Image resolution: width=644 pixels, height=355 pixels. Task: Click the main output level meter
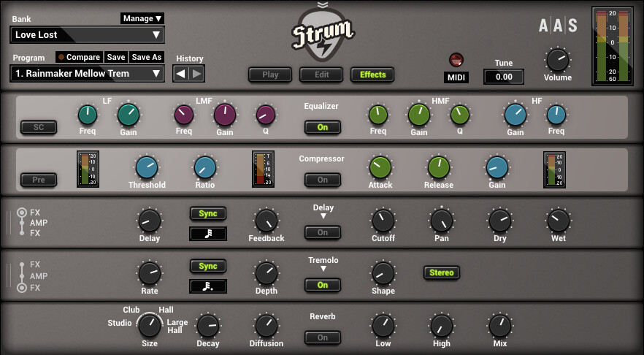(613, 46)
